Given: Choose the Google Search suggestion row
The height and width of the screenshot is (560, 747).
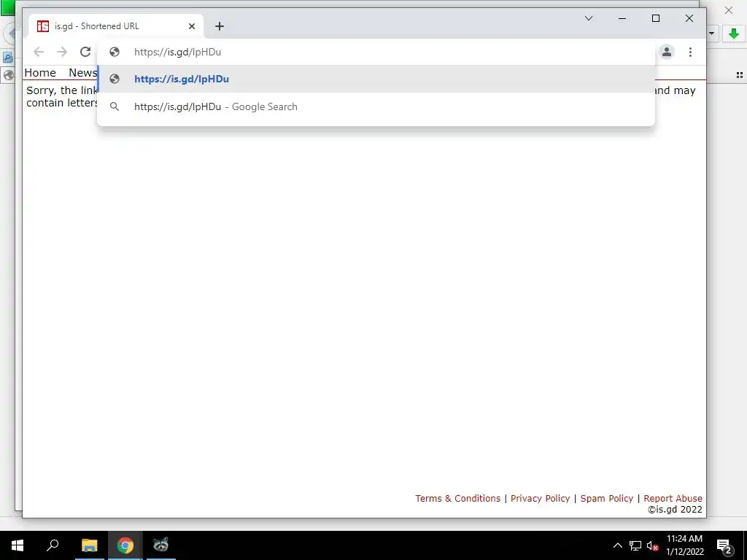Looking at the screenshot, I should (x=376, y=106).
